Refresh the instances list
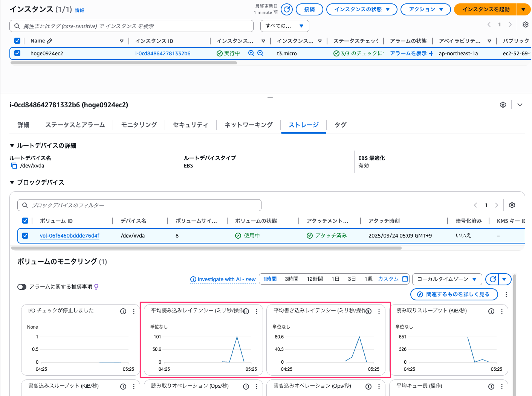Screen dimensions: 532x396 tap(287, 9)
